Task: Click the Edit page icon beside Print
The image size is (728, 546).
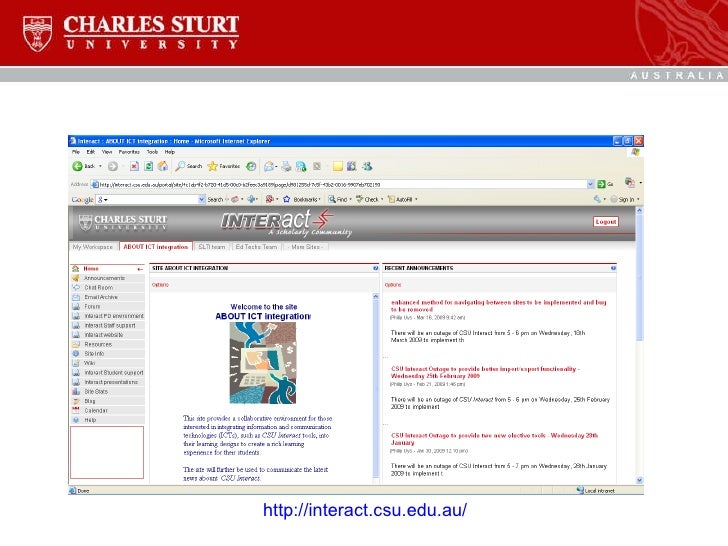Action: pos(301,166)
